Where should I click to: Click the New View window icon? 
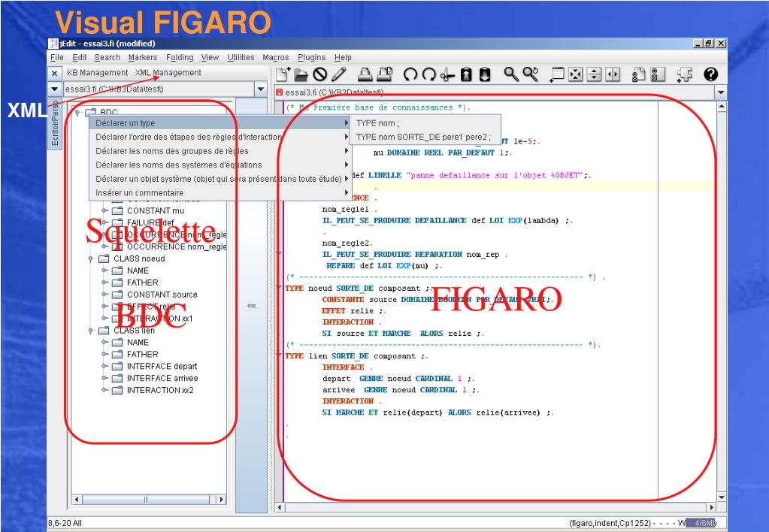point(557,74)
